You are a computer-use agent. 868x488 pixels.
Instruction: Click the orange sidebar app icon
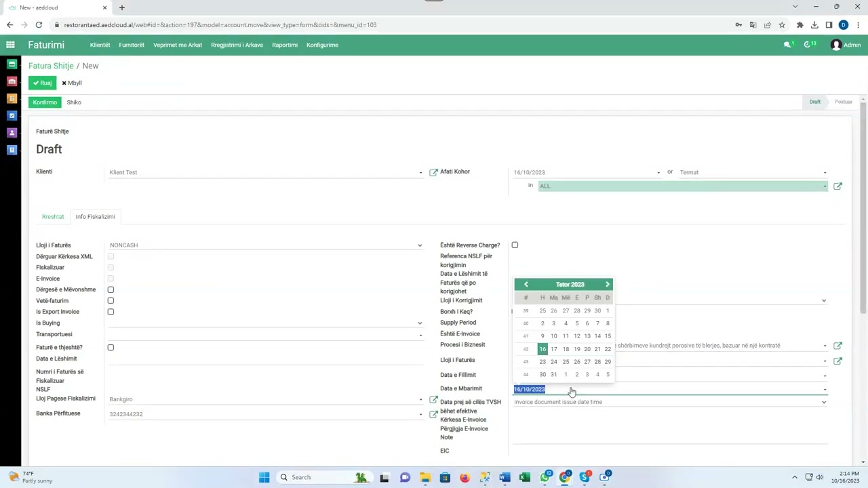(x=12, y=98)
